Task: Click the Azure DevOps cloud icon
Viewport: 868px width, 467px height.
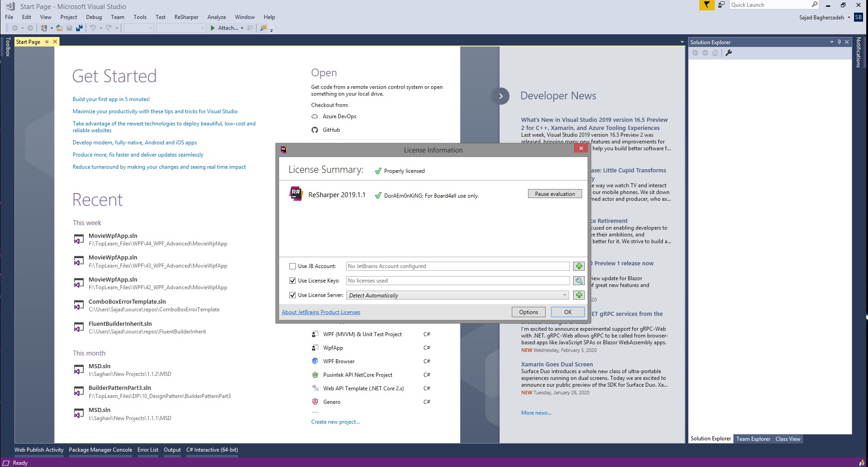Action: 315,116
